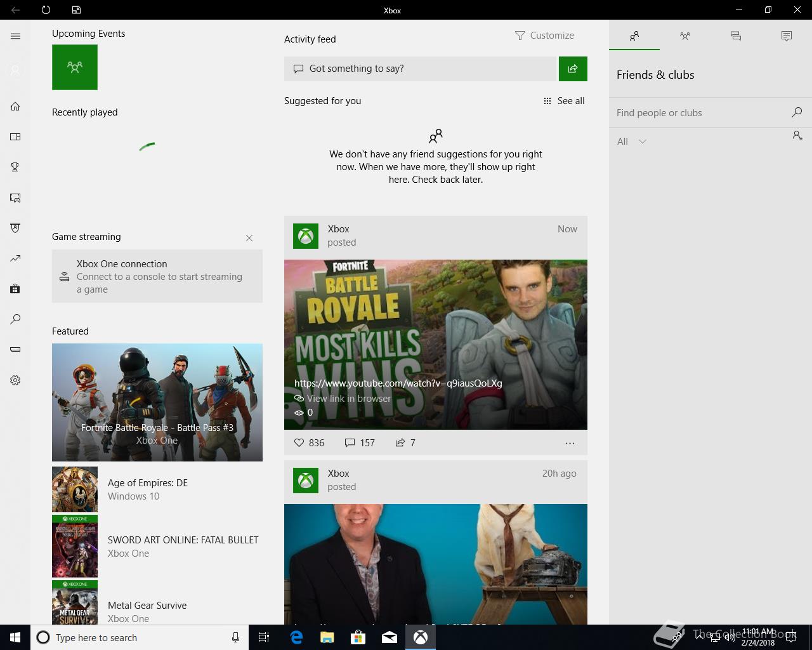Open the sidebar Search icon

pos(15,319)
